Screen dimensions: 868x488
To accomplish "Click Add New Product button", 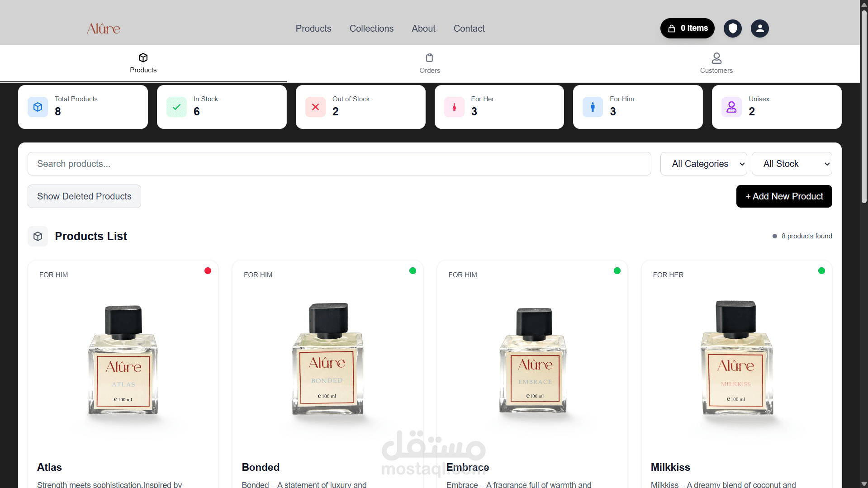I will [x=784, y=196].
